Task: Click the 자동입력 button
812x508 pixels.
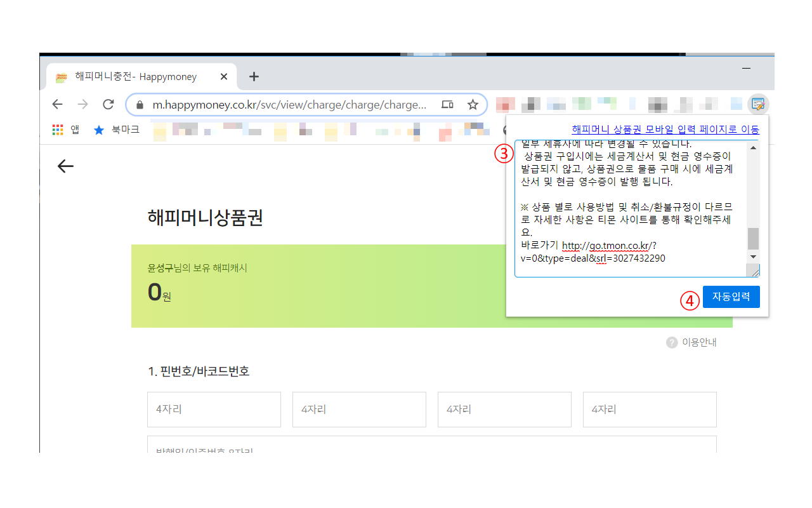Action: point(731,297)
